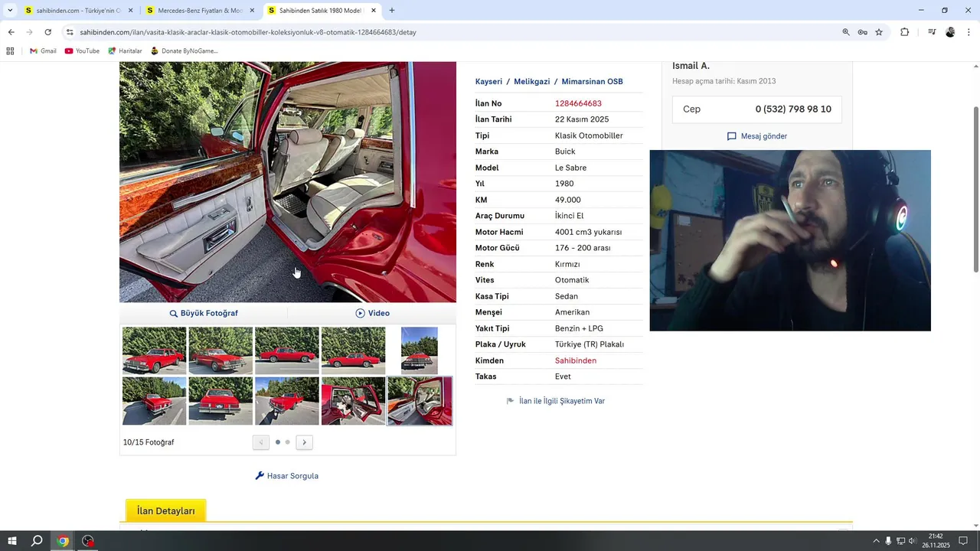Open the network icon in system tray
Screen dimensions: 980x551
click(900, 541)
